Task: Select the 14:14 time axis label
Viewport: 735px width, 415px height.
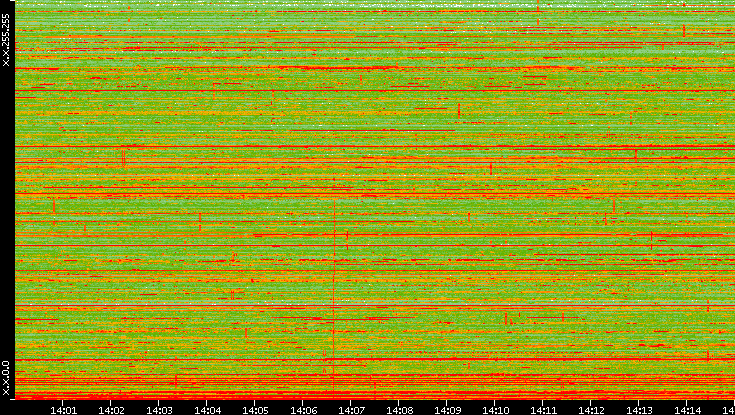Action: [x=687, y=410]
